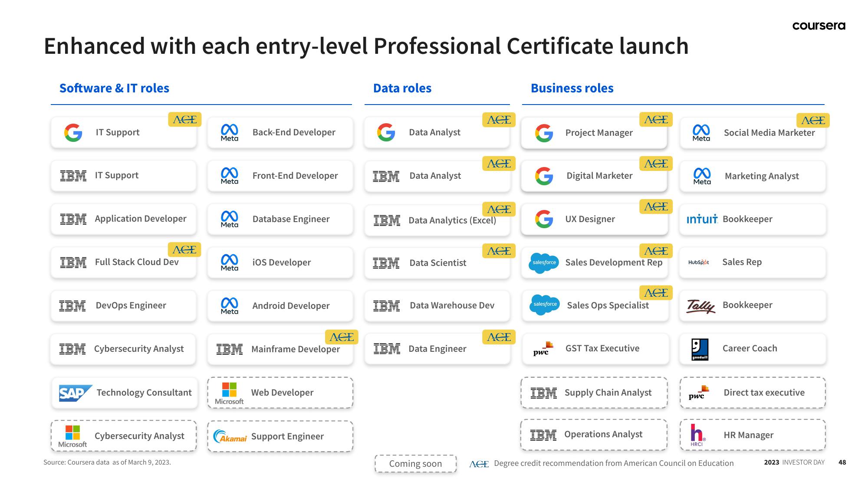Click the Akamai logo on Support Engineer card

[x=230, y=436]
